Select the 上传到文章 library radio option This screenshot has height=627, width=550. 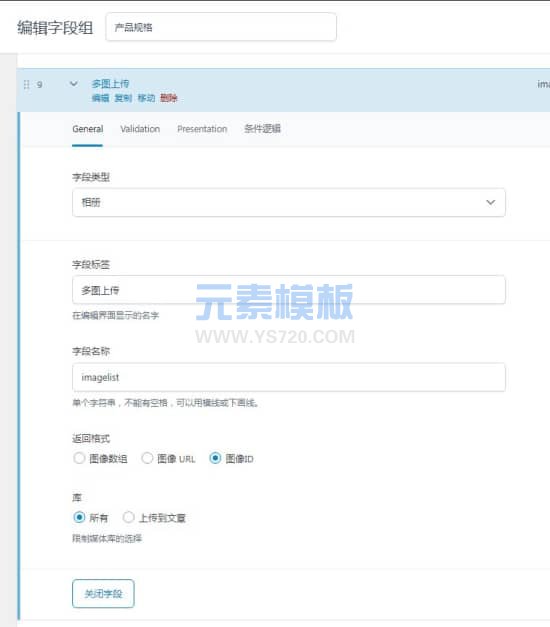128,517
